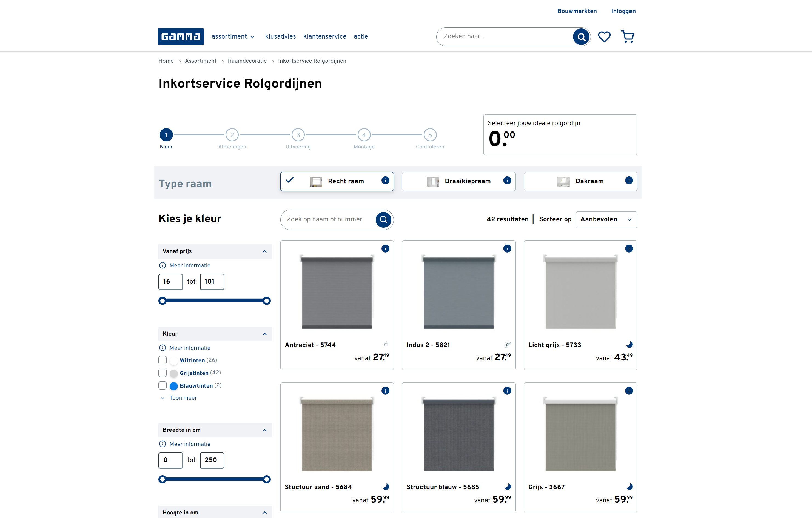Open info icon on Antraciet - 5744 card
This screenshot has width=812, height=518.
(x=385, y=249)
